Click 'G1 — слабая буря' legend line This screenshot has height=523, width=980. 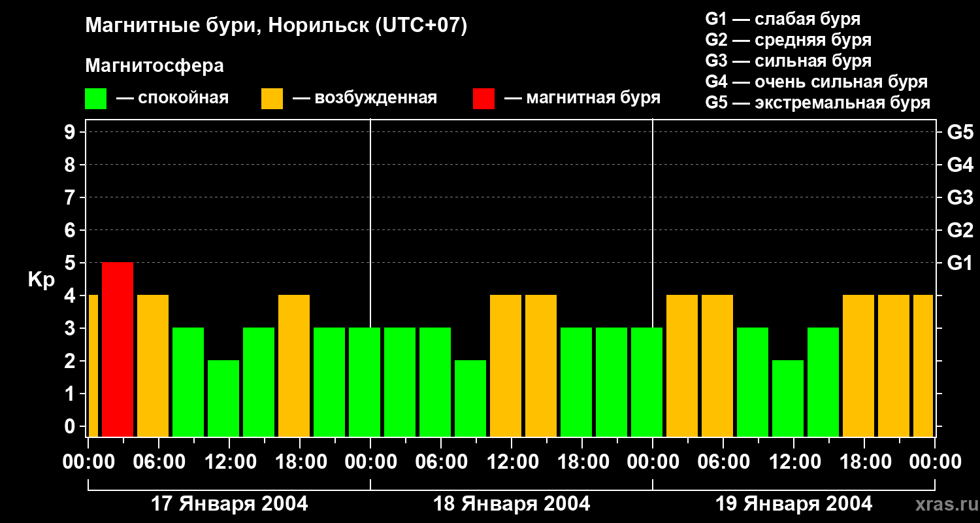[x=783, y=19]
